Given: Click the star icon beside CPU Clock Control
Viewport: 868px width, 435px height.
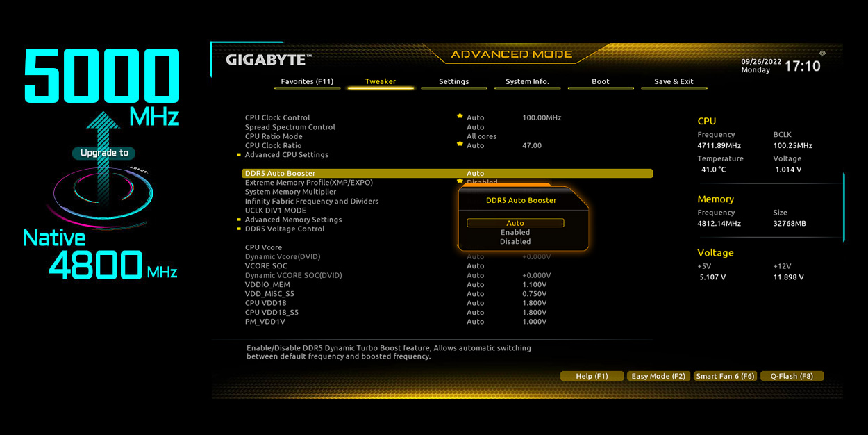Looking at the screenshot, I should coord(460,117).
